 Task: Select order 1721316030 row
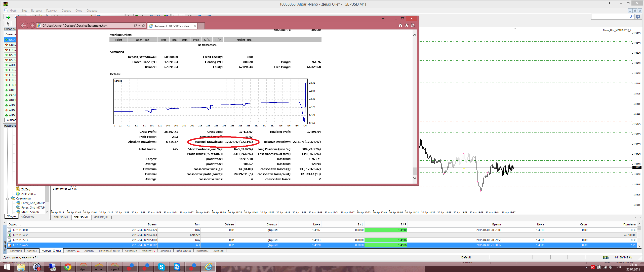[x=322, y=230]
